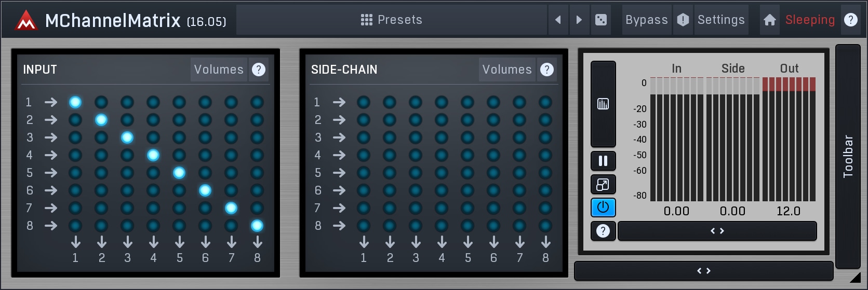Open help for the INPUT panel
This screenshot has height=290, width=868.
point(259,70)
